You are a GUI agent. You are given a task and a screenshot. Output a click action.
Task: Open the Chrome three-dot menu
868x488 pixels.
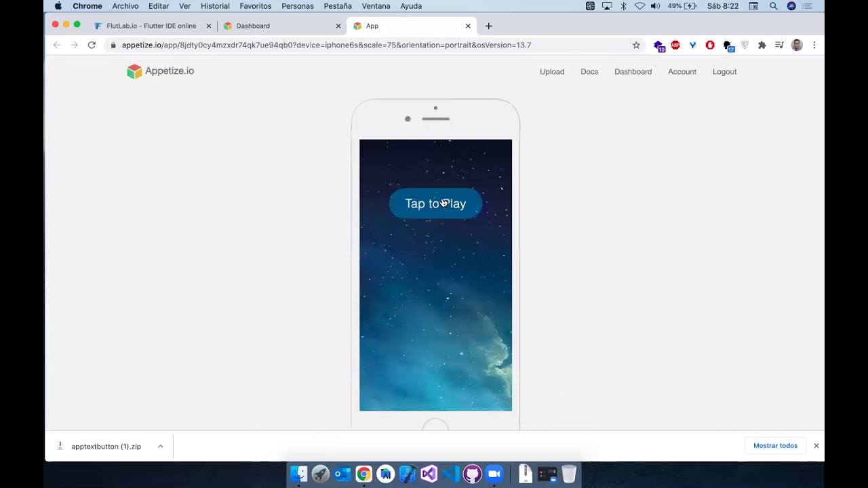click(814, 45)
